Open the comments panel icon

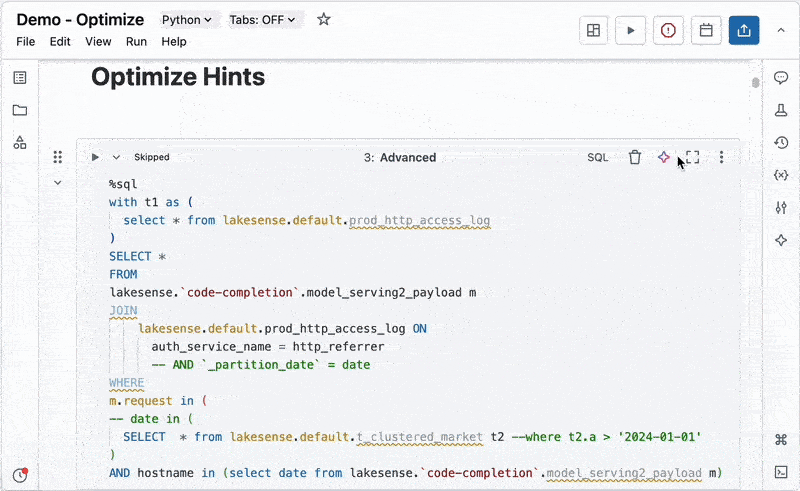click(x=781, y=78)
